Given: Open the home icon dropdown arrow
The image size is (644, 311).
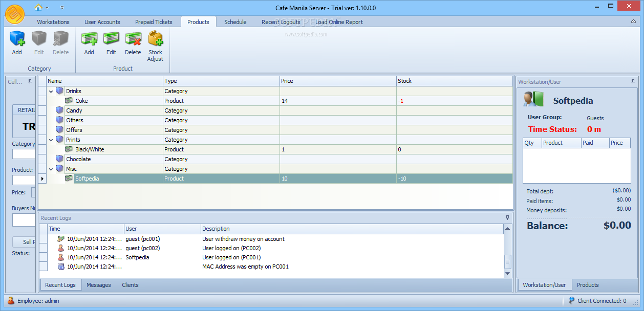Looking at the screenshot, I should tap(47, 8).
